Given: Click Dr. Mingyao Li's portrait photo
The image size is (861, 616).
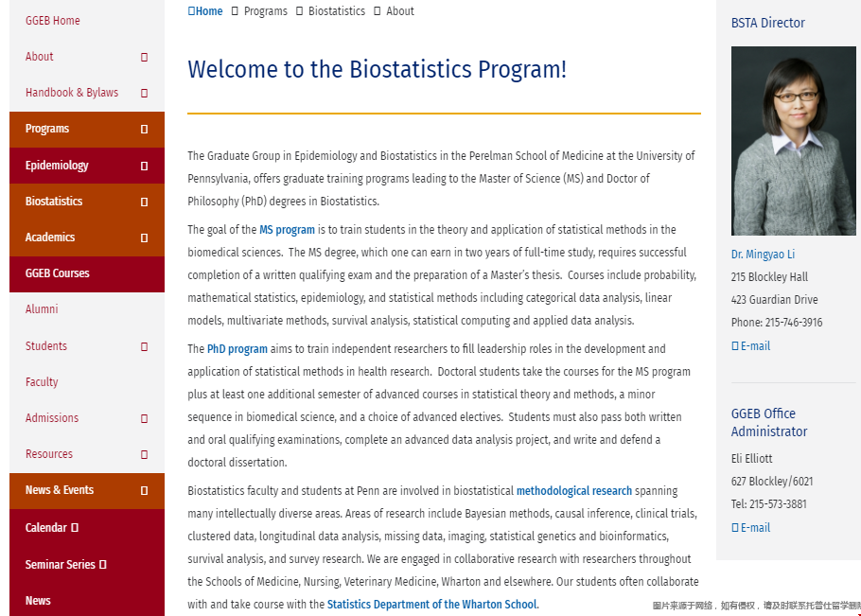Looking at the screenshot, I should (793, 141).
